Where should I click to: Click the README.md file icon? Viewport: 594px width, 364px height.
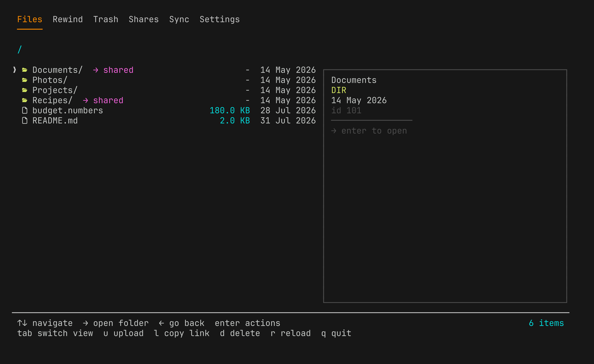(x=25, y=120)
